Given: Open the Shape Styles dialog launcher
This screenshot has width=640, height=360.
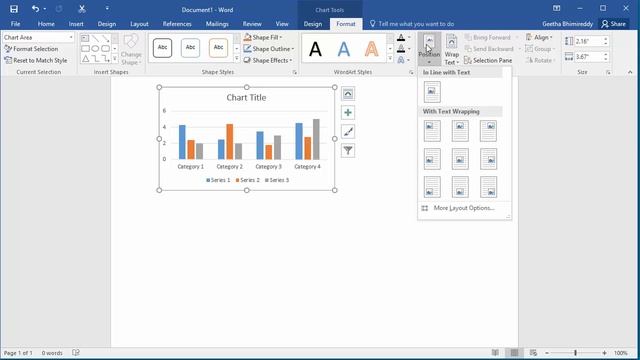Looking at the screenshot, I should point(295,72).
